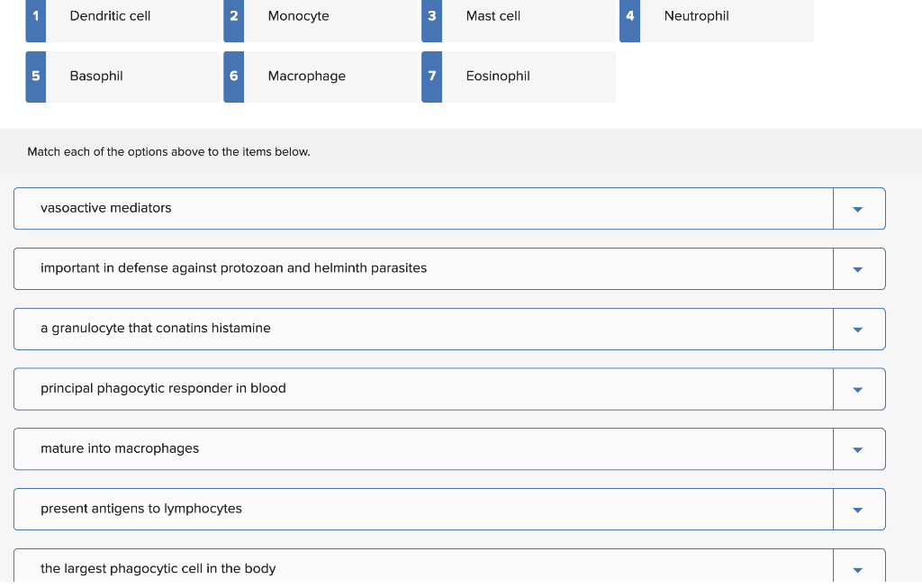This screenshot has height=588, width=922.
Task: Pick the Eosinophil option tile
Action: tap(519, 77)
